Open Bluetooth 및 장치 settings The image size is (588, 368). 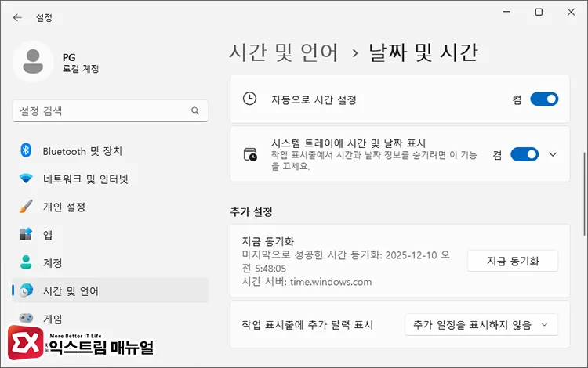point(111,151)
